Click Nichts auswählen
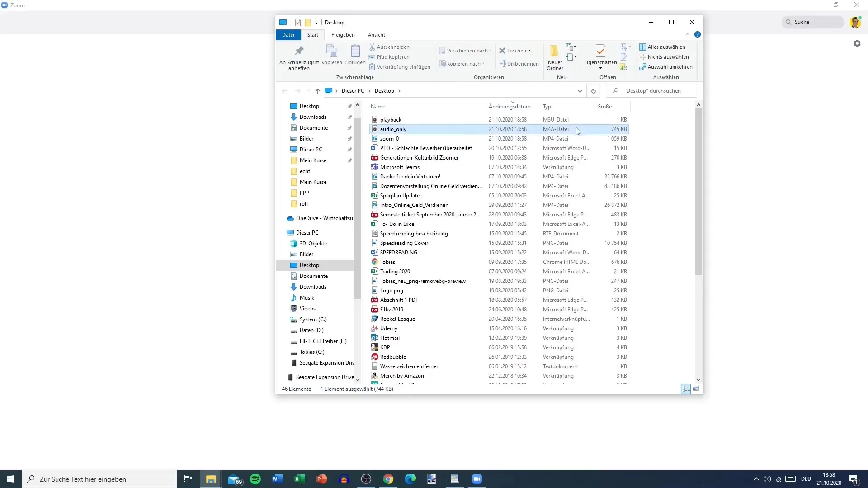 pyautogui.click(x=664, y=57)
